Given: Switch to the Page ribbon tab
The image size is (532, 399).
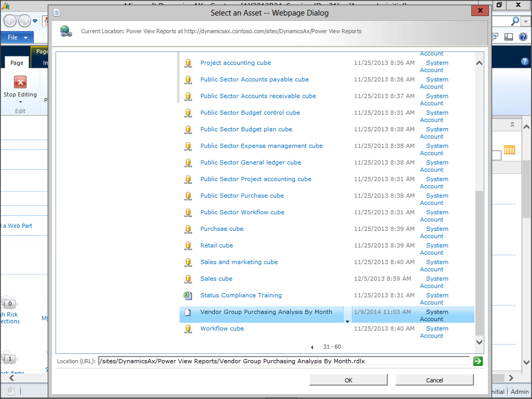Looking at the screenshot, I should 17,63.
